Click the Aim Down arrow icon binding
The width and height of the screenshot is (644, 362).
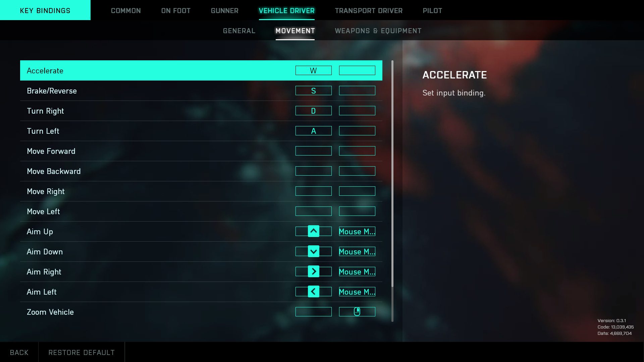(314, 251)
